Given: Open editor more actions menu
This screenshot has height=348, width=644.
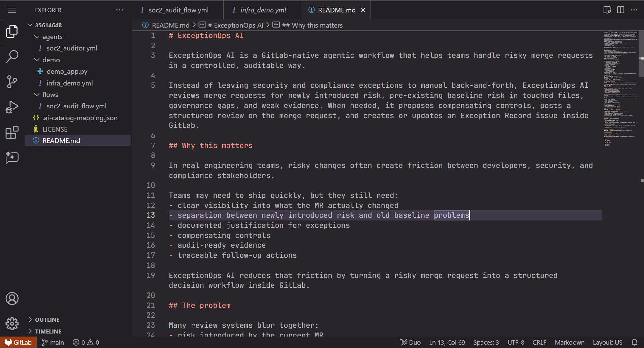Looking at the screenshot, I should point(634,10).
